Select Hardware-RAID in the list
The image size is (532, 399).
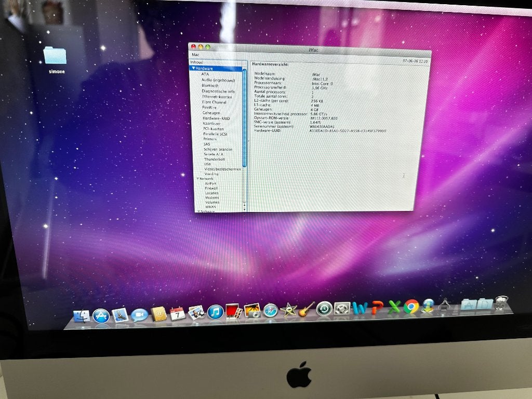(x=216, y=118)
